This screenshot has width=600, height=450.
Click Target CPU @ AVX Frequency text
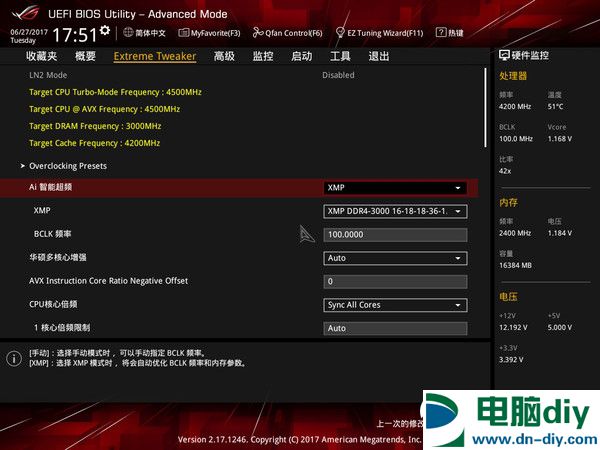click(x=104, y=109)
